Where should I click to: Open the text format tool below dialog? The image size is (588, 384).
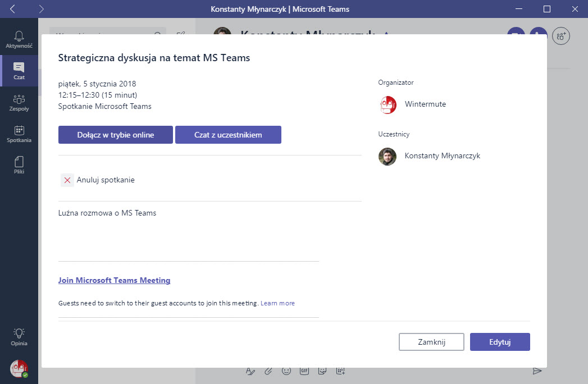pos(250,371)
